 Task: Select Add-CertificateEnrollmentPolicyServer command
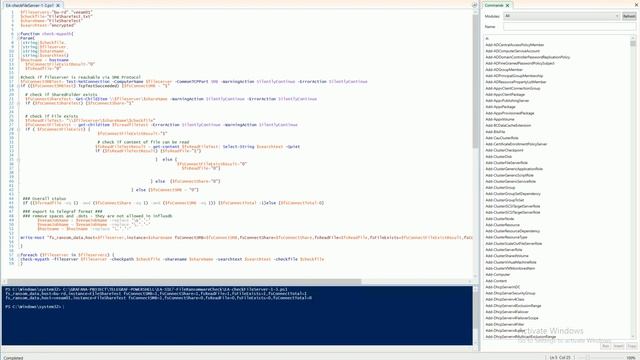[516, 144]
